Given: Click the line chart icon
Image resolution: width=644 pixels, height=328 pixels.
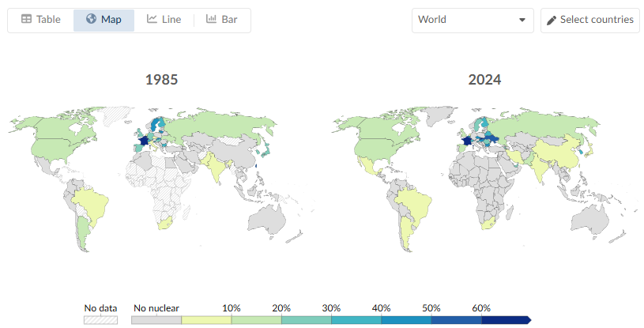Looking at the screenshot, I should click(152, 20).
